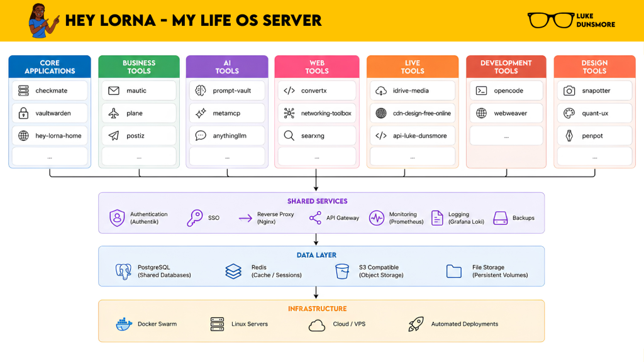This screenshot has height=362, width=644.
Task: Click the quant-ux palette icon
Action: (x=569, y=113)
